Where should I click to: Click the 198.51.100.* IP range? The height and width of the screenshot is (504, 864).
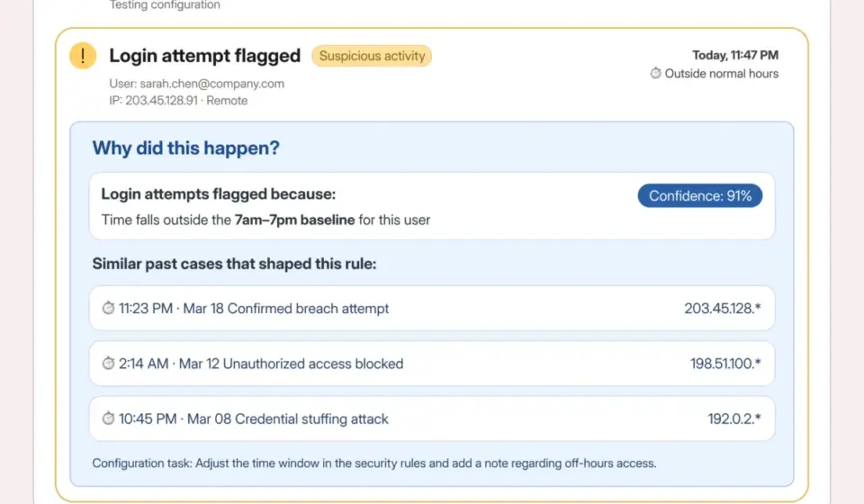tap(725, 364)
